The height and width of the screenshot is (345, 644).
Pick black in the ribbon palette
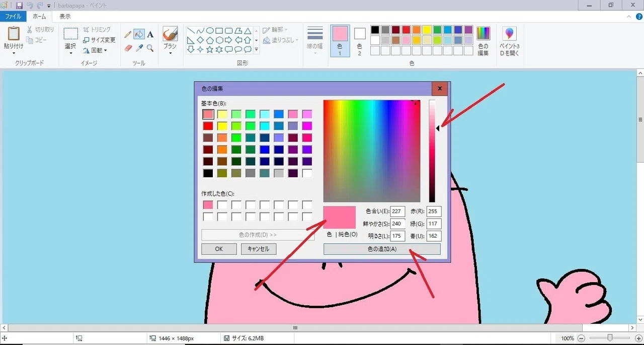click(x=375, y=30)
